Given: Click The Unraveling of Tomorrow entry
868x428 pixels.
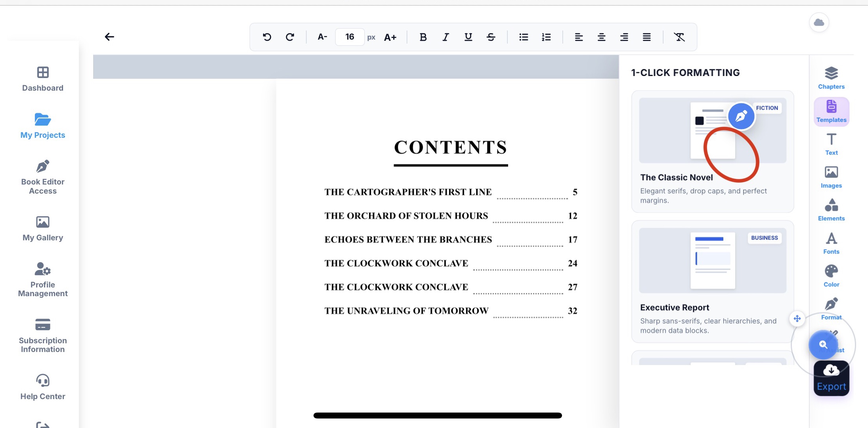Looking at the screenshot, I should [x=451, y=311].
